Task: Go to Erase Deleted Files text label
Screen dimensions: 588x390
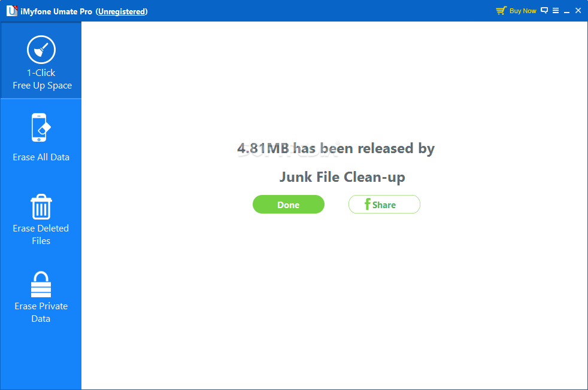Action: pos(41,234)
